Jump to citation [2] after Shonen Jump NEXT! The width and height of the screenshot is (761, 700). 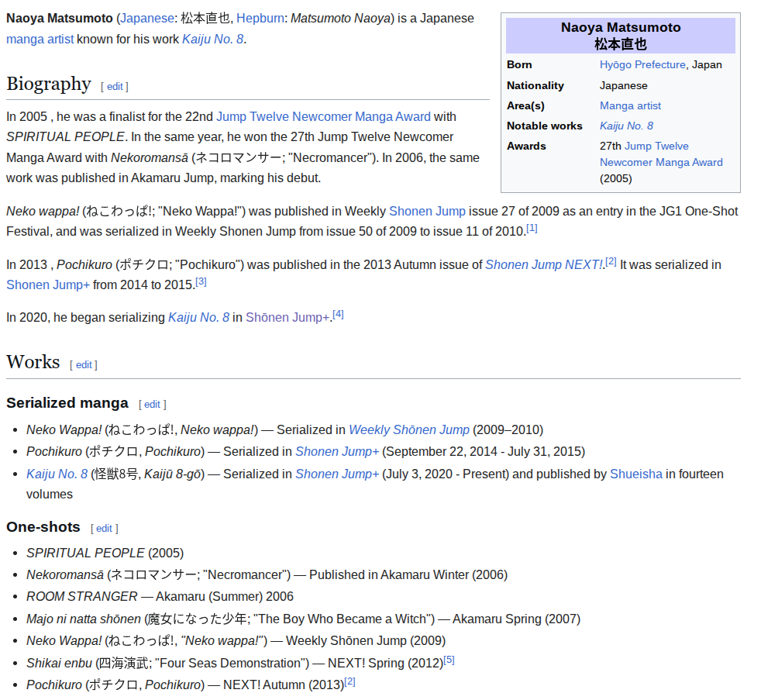[x=611, y=262]
